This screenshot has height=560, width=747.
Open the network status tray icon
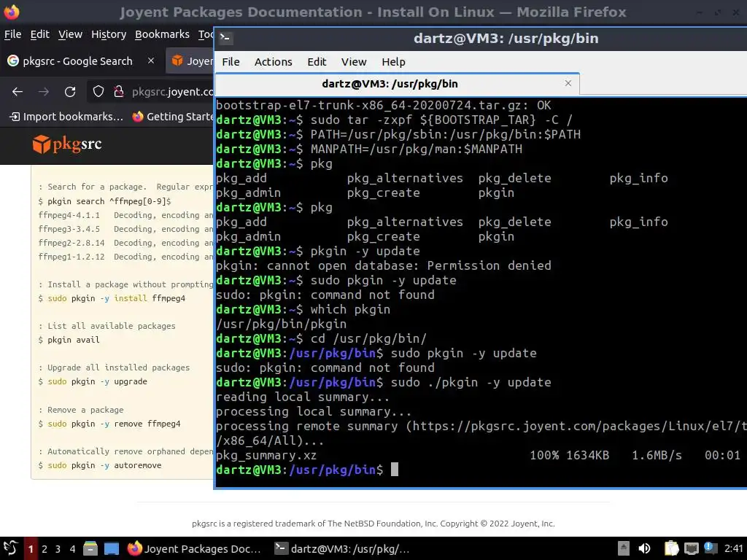pyautogui.click(x=692, y=548)
